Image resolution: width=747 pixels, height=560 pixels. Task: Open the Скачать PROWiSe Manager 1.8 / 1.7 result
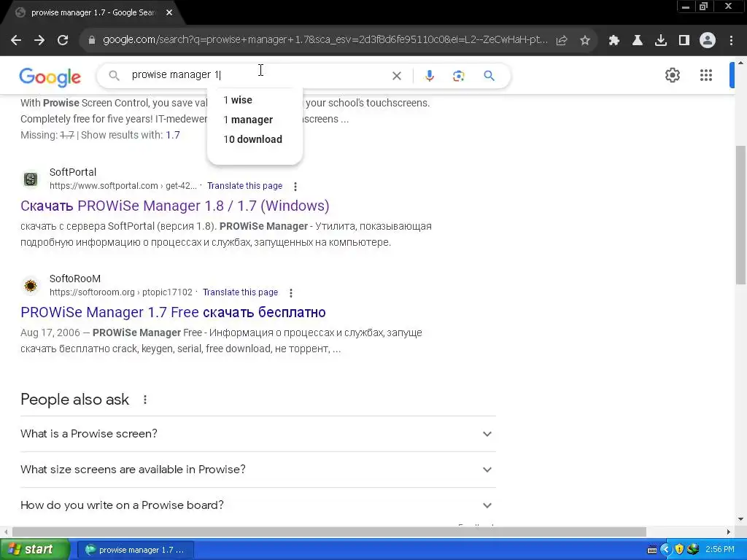coord(175,206)
